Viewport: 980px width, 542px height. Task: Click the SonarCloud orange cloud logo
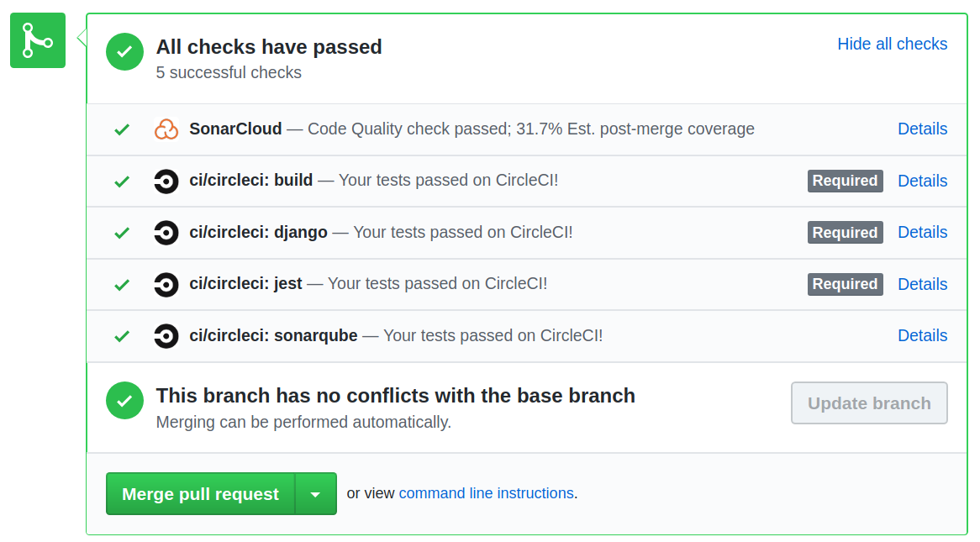(166, 129)
